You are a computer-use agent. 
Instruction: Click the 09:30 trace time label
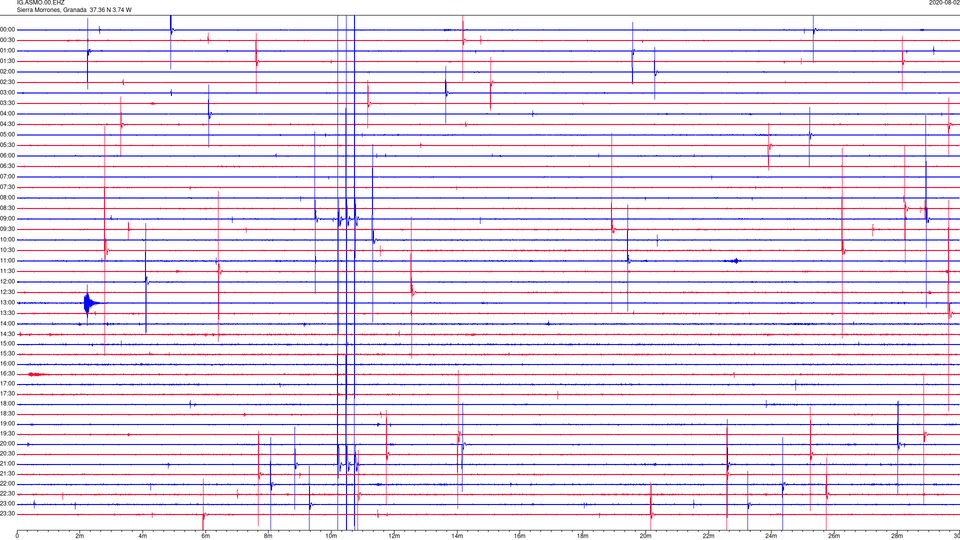(8, 229)
